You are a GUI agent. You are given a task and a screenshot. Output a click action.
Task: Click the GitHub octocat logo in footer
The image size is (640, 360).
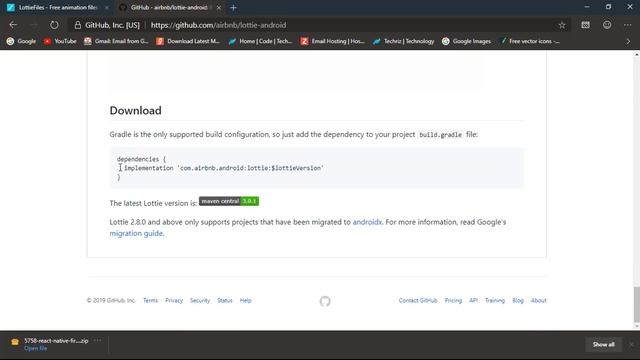(x=325, y=301)
